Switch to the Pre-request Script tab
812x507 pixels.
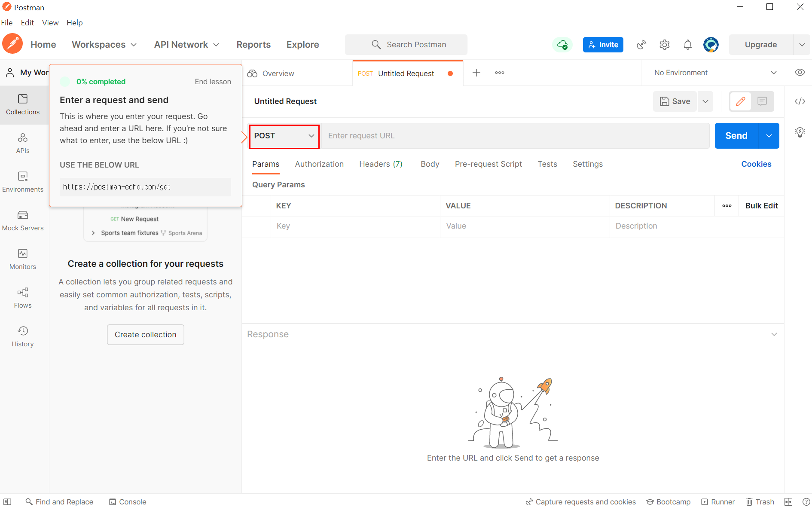click(488, 164)
